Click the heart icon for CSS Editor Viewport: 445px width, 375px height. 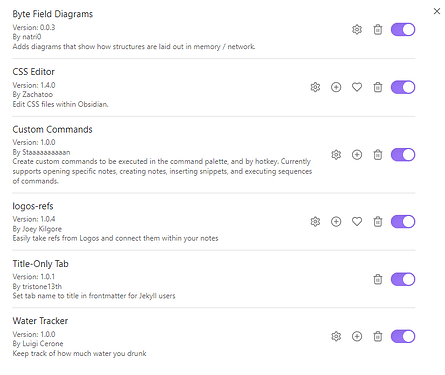pos(357,87)
